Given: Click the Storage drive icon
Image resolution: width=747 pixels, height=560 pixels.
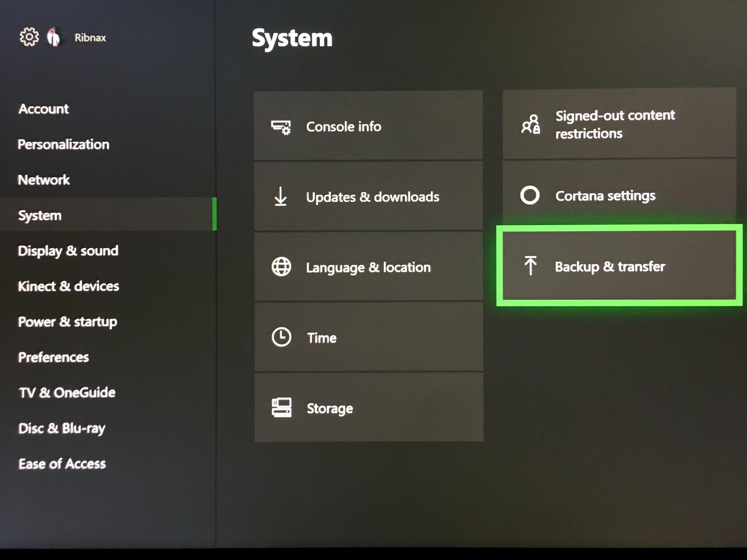Looking at the screenshot, I should point(281,407).
